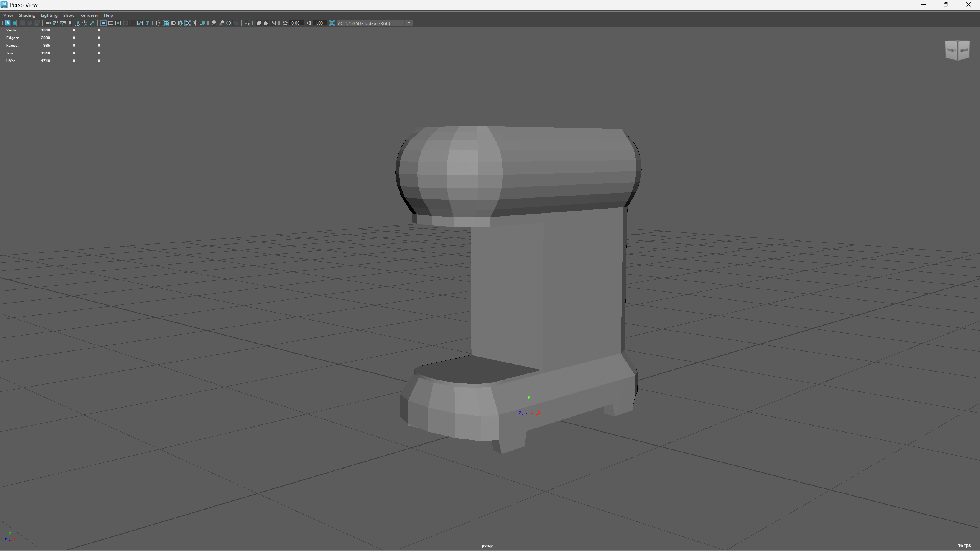This screenshot has width=980, height=551.
Task: Switch to Wireframe display
Action: tap(159, 23)
